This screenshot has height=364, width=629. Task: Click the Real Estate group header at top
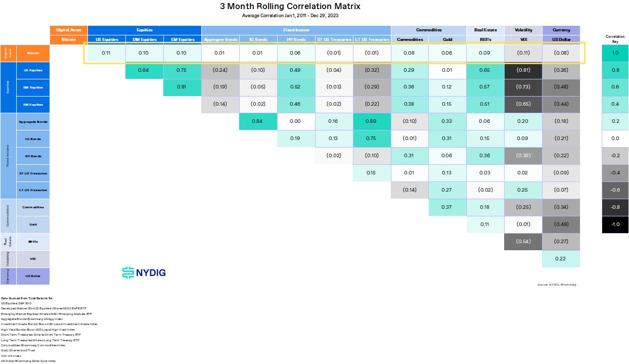pyautogui.click(x=485, y=30)
